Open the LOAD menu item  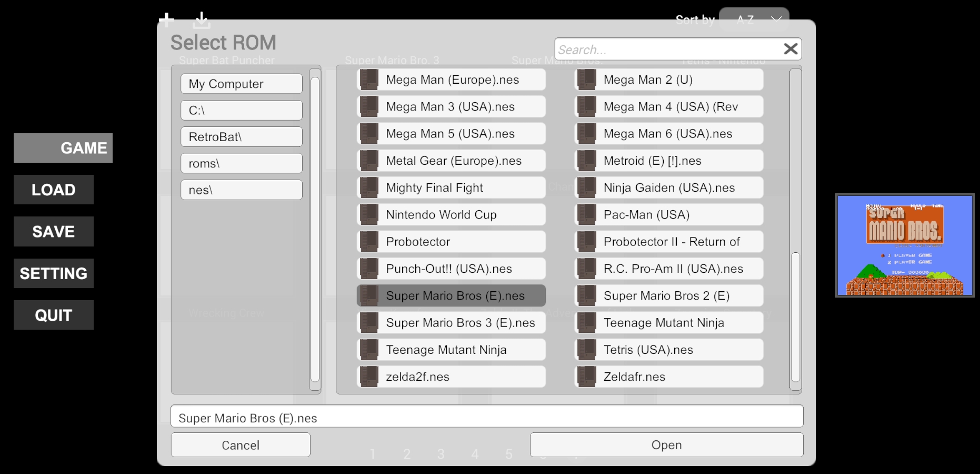(54, 190)
